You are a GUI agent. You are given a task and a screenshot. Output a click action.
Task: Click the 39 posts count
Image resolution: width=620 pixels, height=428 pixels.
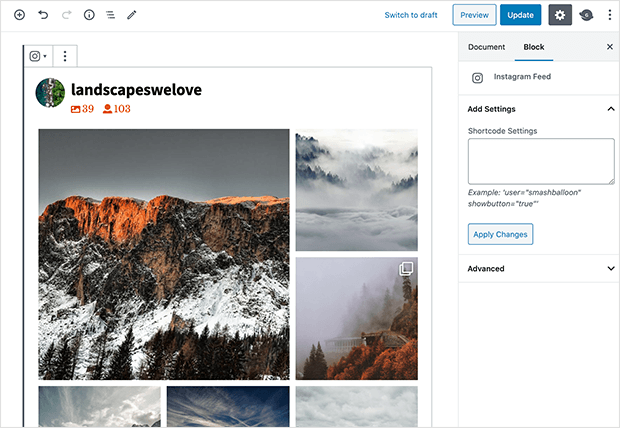[x=82, y=109]
